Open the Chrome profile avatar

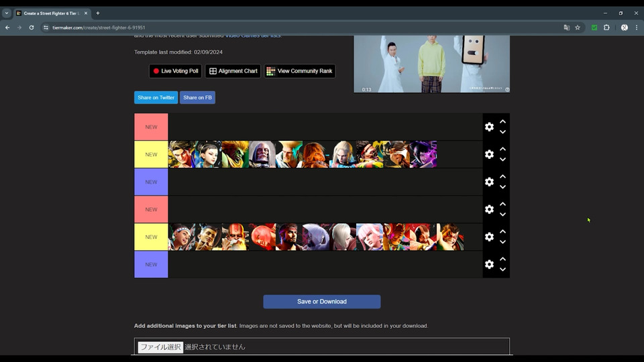click(x=625, y=27)
